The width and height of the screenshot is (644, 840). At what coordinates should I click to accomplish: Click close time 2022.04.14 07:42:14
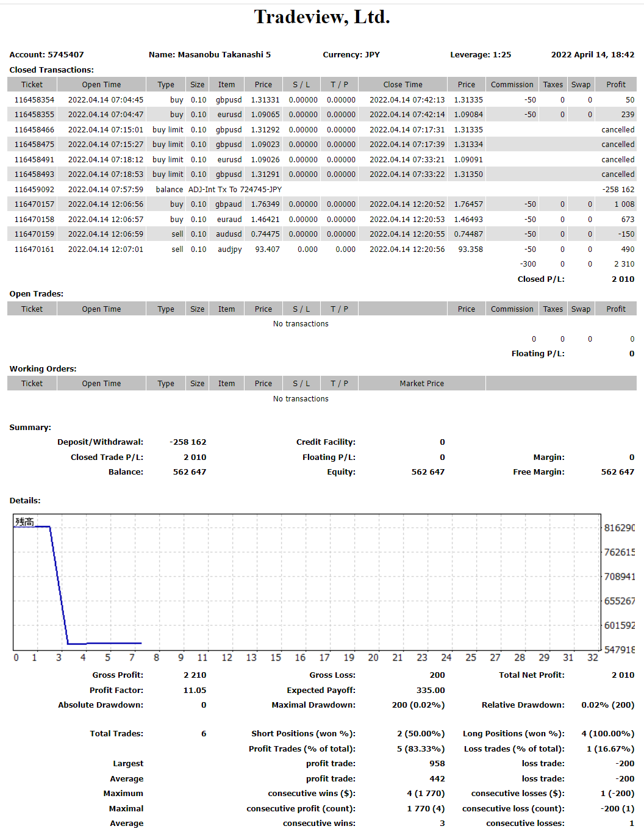[407, 115]
